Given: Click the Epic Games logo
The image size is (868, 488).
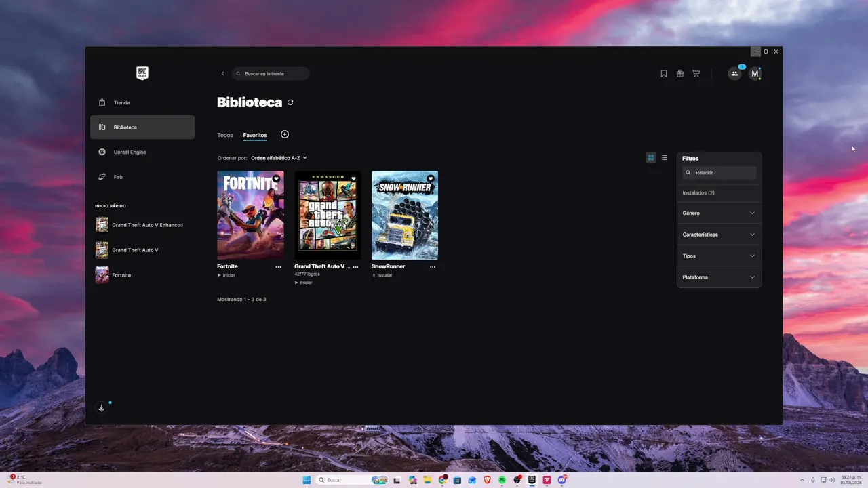Looking at the screenshot, I should (142, 73).
